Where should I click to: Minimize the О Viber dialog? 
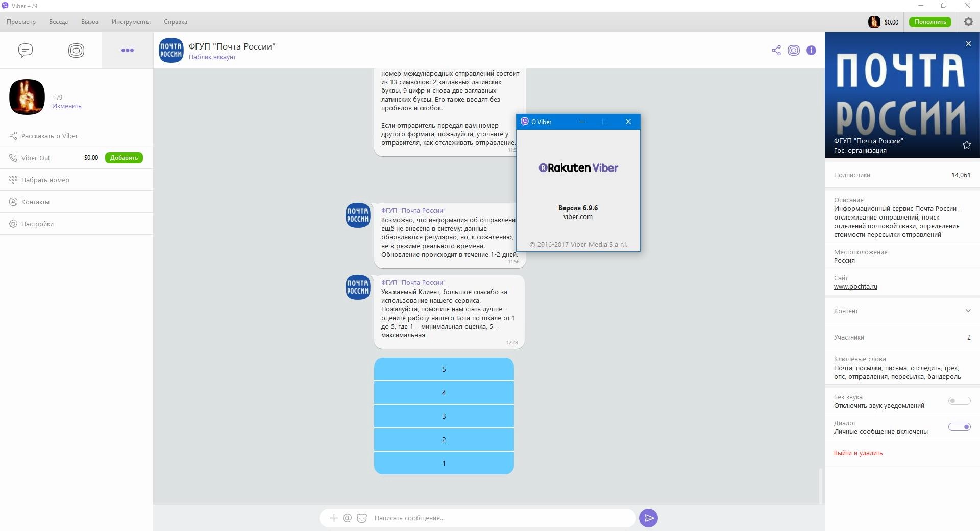click(x=582, y=122)
